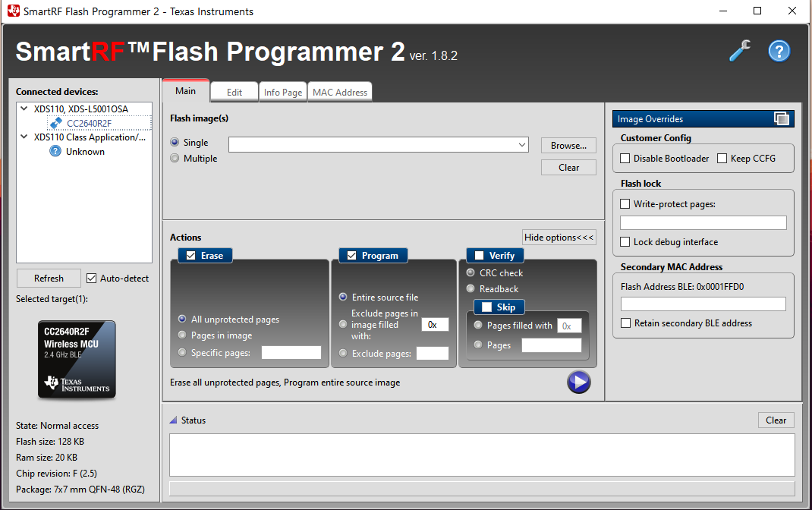Check Lock debug interface
812x510 pixels.
(625, 242)
